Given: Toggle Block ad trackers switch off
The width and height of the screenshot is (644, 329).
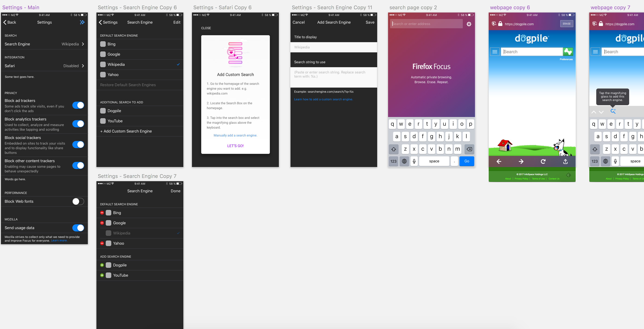Looking at the screenshot, I should (x=78, y=105).
